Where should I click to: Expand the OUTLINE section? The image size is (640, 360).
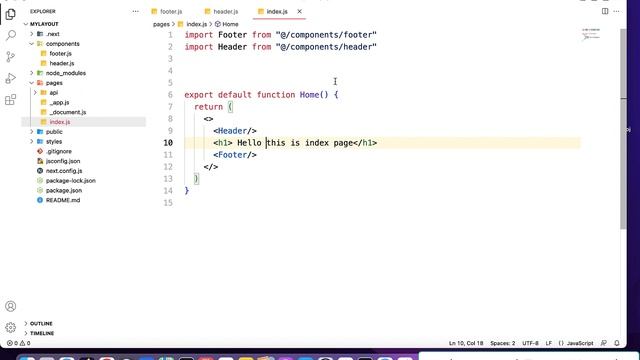(41, 324)
